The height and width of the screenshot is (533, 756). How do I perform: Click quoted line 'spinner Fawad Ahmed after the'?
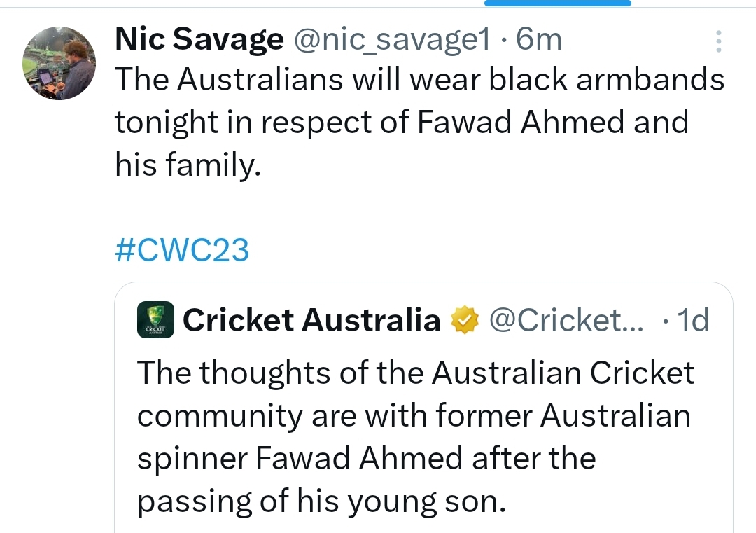tap(366, 458)
